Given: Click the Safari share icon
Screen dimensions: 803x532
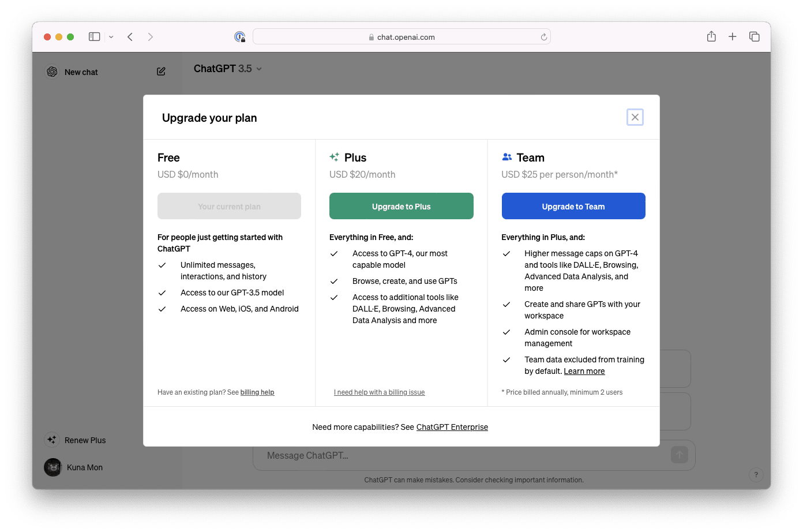Looking at the screenshot, I should [x=711, y=36].
